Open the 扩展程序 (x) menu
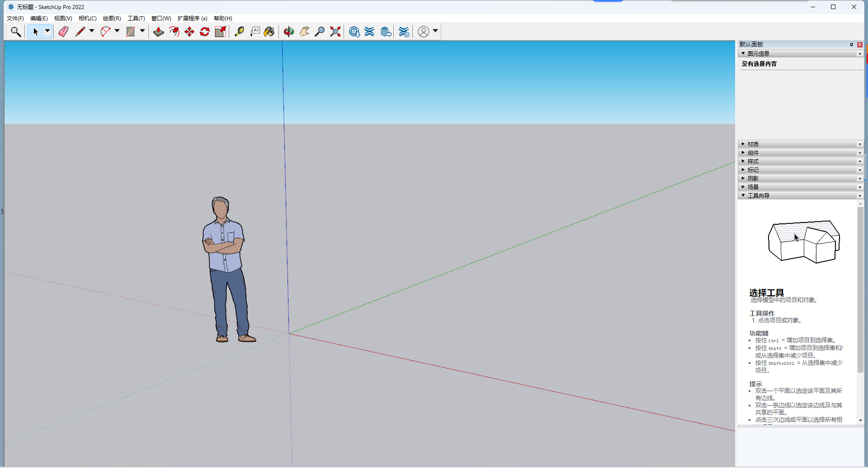Viewport: 868px width, 468px height. 192,18
